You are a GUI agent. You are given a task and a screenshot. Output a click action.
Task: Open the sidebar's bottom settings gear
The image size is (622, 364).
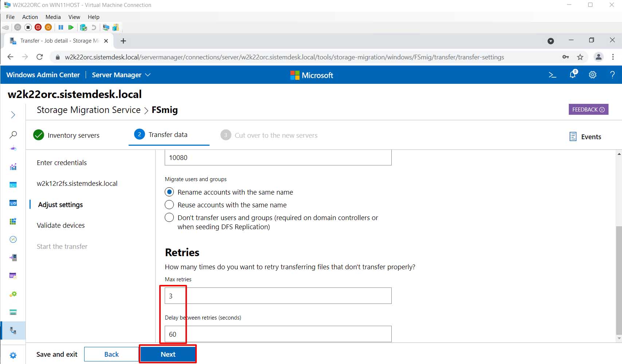pos(13,355)
